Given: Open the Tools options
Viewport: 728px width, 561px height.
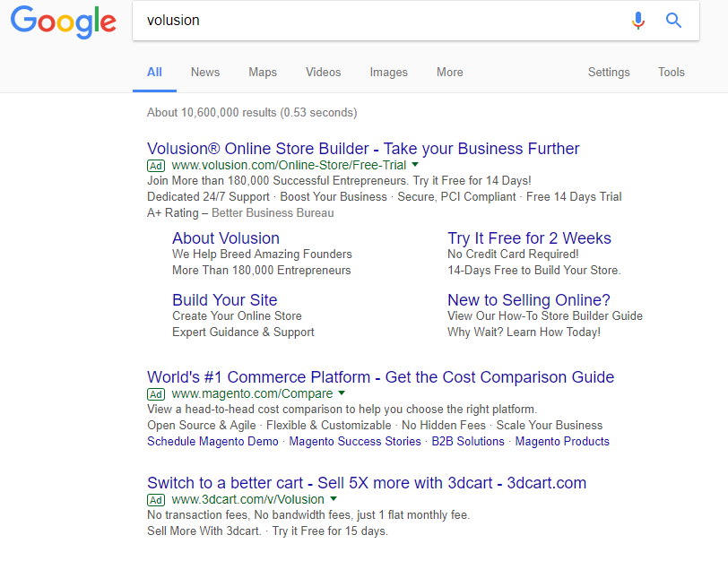Looking at the screenshot, I should (671, 72).
